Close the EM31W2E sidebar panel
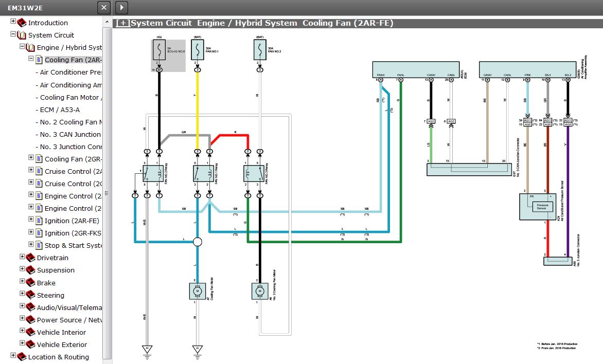The height and width of the screenshot is (364, 603). (104, 7)
